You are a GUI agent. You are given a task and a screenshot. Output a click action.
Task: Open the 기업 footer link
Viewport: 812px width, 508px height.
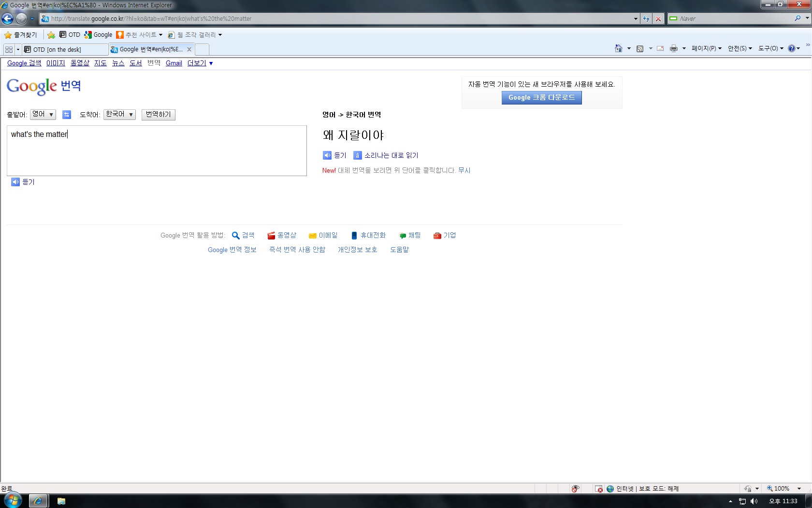click(445, 235)
